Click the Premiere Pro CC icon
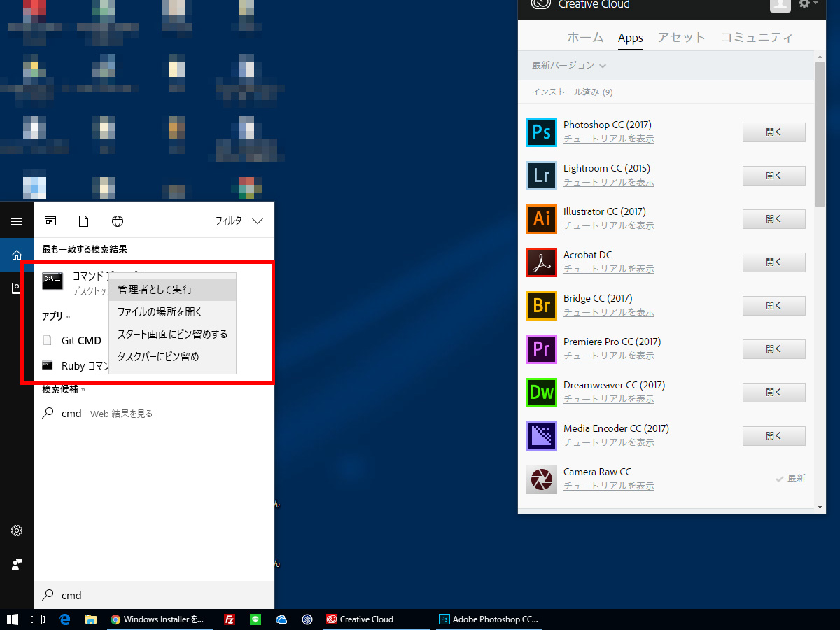Image resolution: width=840 pixels, height=630 pixels. pyautogui.click(x=541, y=349)
